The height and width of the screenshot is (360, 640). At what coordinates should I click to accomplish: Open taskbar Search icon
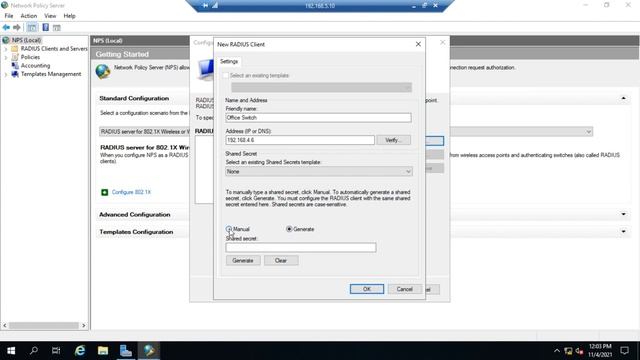coord(34,351)
